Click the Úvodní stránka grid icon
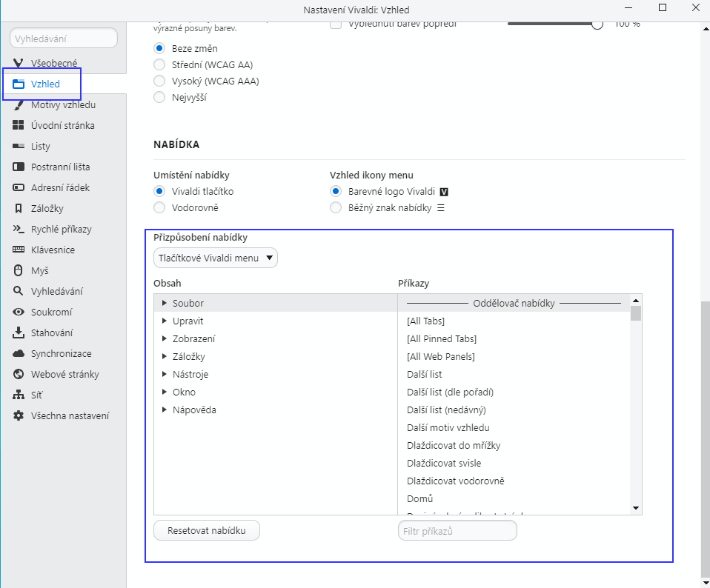 [18, 125]
